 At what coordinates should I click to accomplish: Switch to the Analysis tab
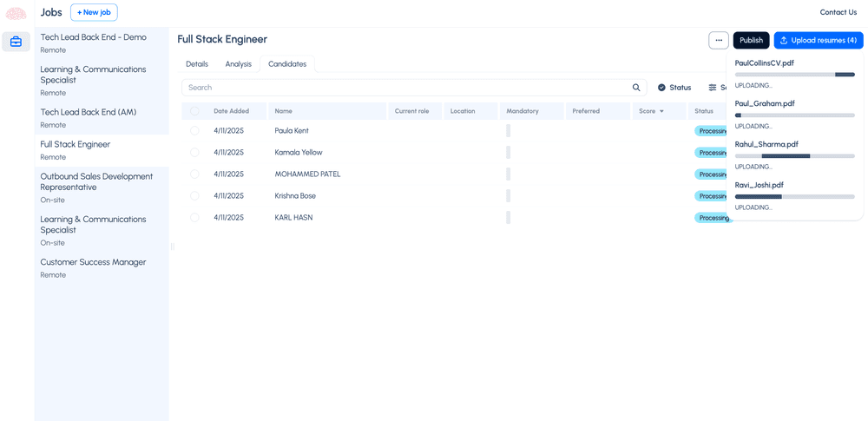(x=238, y=64)
